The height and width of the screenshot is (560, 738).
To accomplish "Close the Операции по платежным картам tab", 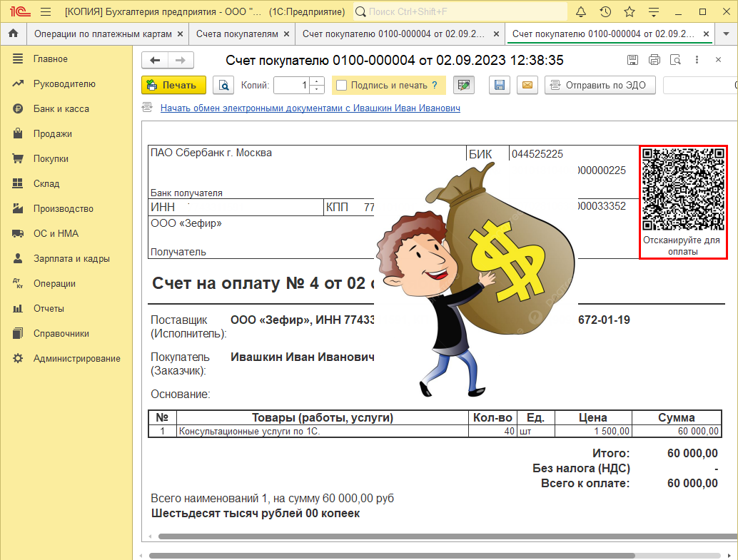I will 180,34.
